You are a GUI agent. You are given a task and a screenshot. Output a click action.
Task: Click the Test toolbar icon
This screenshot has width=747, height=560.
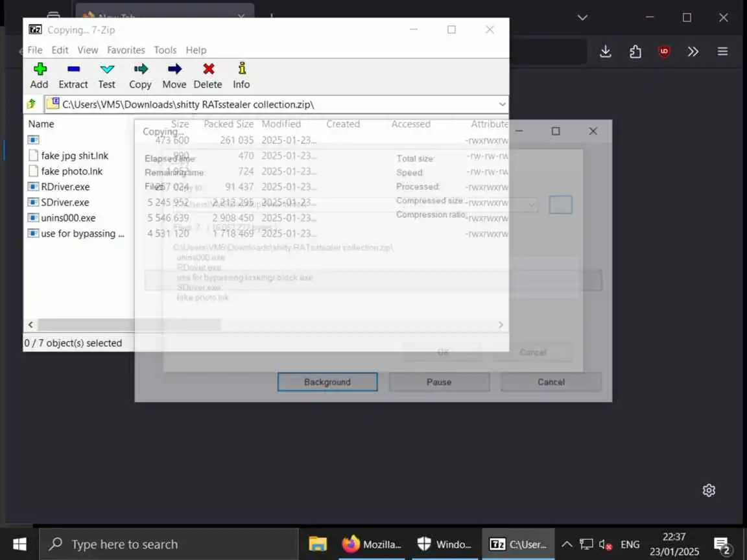[x=107, y=76]
